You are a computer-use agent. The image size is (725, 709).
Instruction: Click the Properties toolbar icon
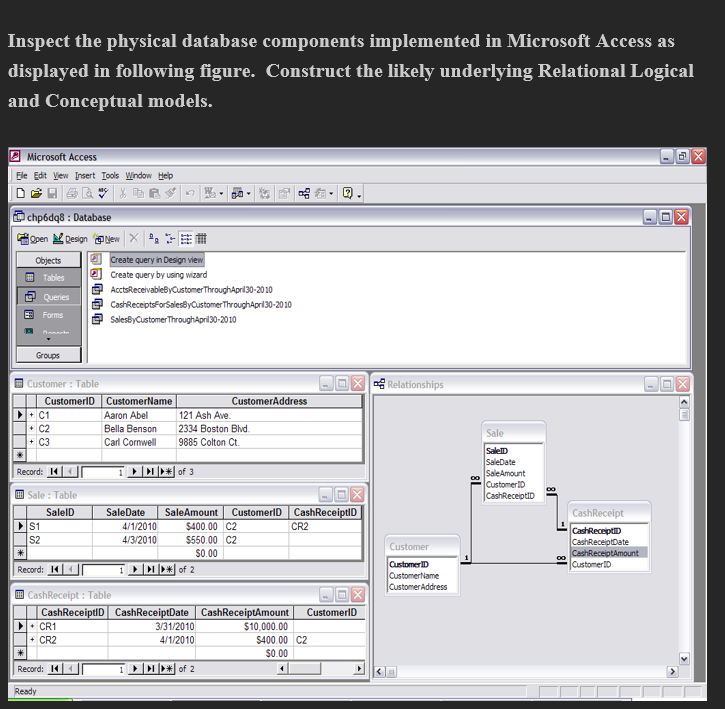pyautogui.click(x=283, y=193)
